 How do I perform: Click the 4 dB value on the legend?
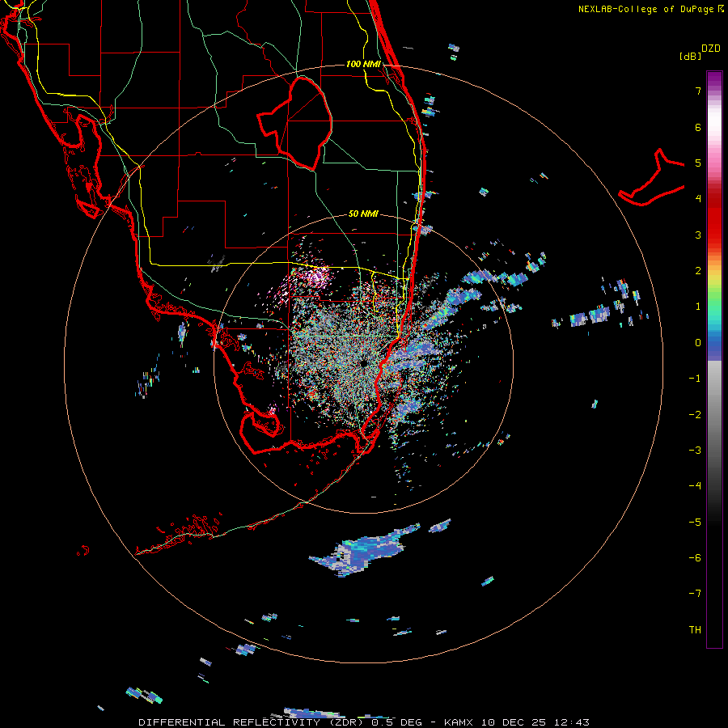pyautogui.click(x=698, y=199)
